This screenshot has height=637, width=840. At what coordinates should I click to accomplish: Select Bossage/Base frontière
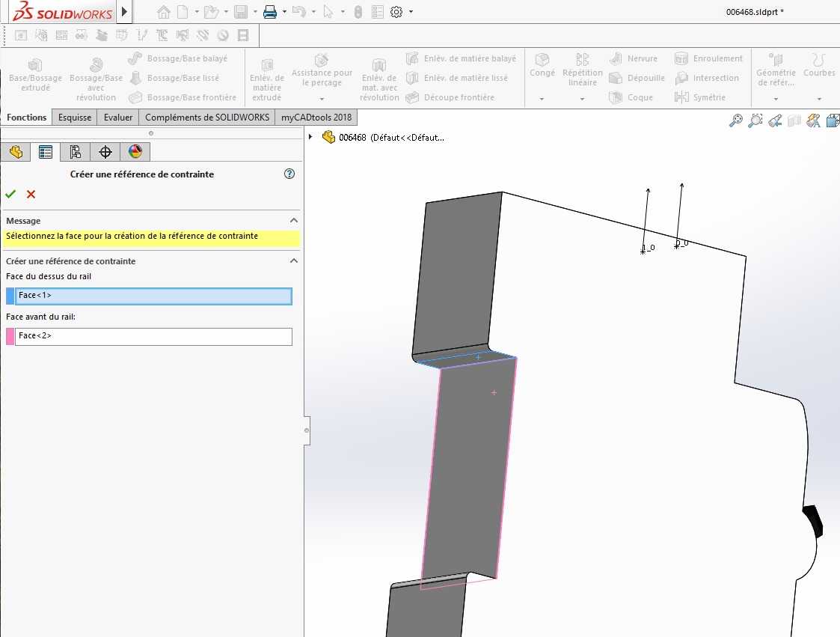pos(183,97)
